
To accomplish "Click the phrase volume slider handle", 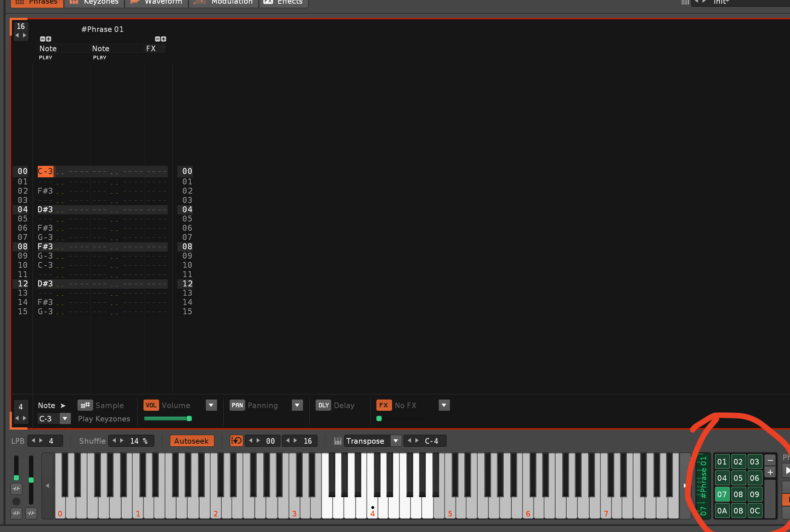I will pos(189,418).
